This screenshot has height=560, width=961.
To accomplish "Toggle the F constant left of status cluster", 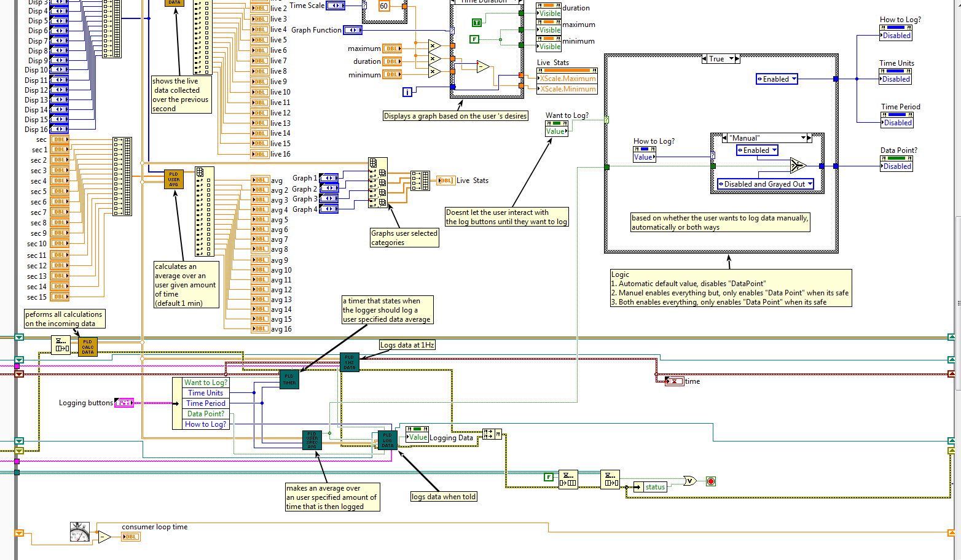I will coord(549,477).
